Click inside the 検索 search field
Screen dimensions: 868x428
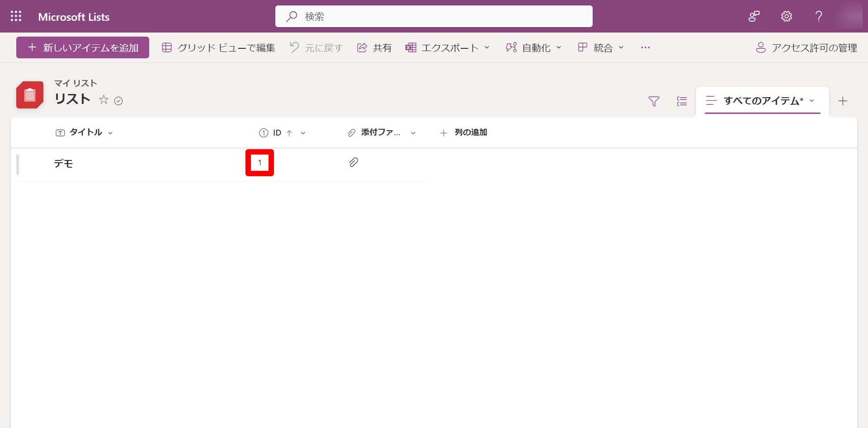[433, 16]
